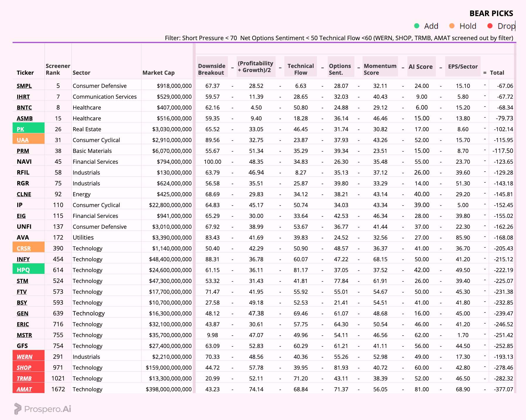Click the red Drop legend dot
The width and height of the screenshot is (526, 420).
[x=490, y=26]
